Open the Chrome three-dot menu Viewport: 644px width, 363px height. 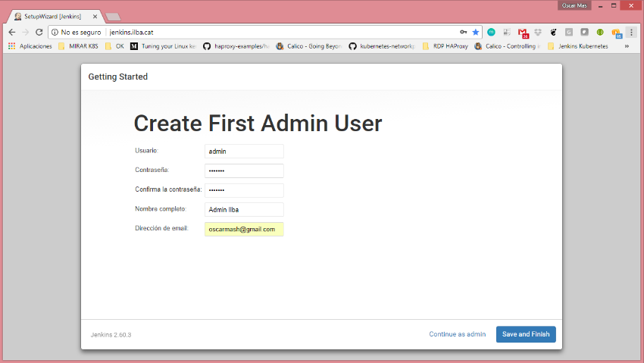(631, 32)
